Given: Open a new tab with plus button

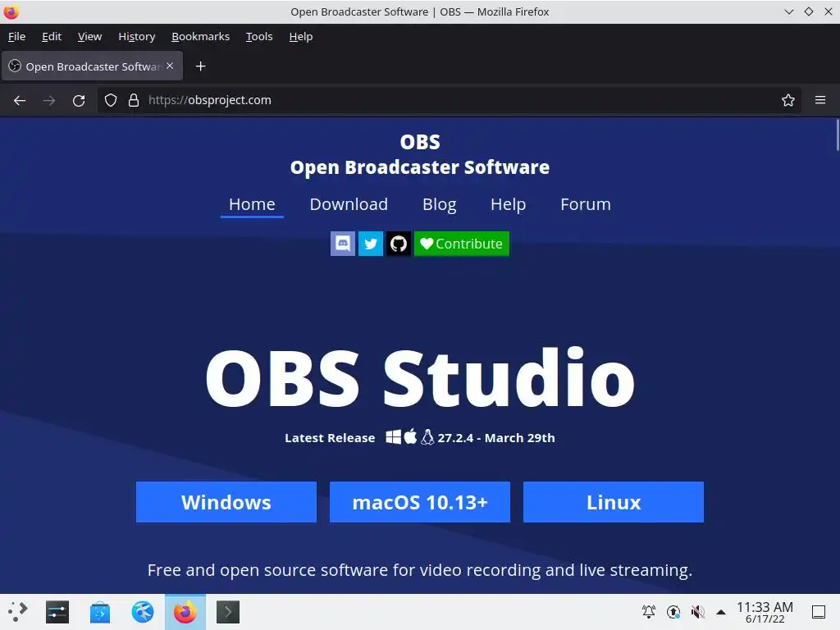Looking at the screenshot, I should 200,66.
